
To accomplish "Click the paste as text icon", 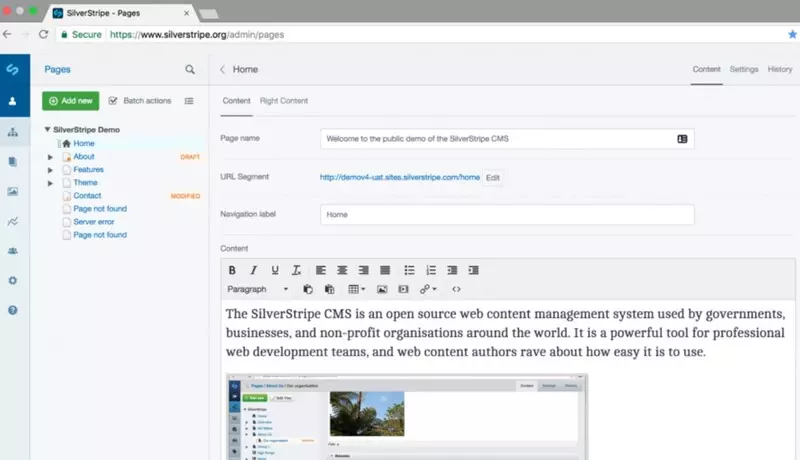I will pyautogui.click(x=330, y=289).
